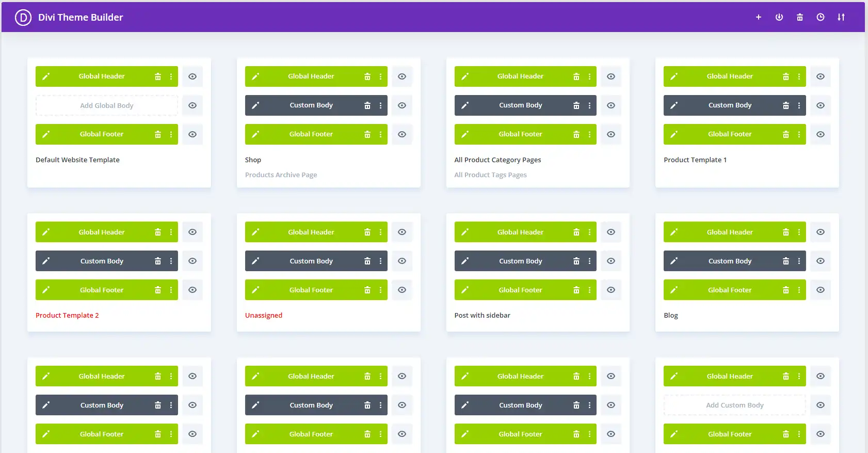The height and width of the screenshot is (453, 868).
Task: Delete Custom Body in Shop template
Action: [367, 105]
